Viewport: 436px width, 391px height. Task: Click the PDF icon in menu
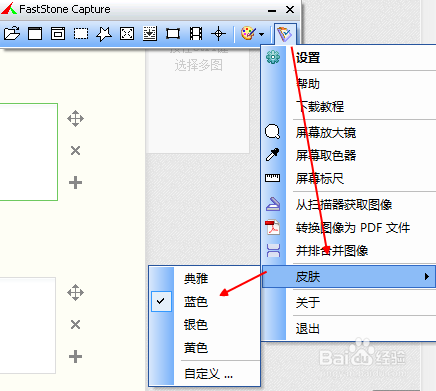(273, 227)
